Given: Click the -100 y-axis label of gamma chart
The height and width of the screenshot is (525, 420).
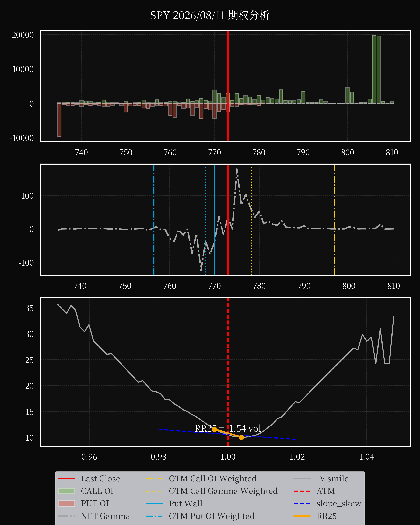Looking at the screenshot, I should pyautogui.click(x=26, y=263).
